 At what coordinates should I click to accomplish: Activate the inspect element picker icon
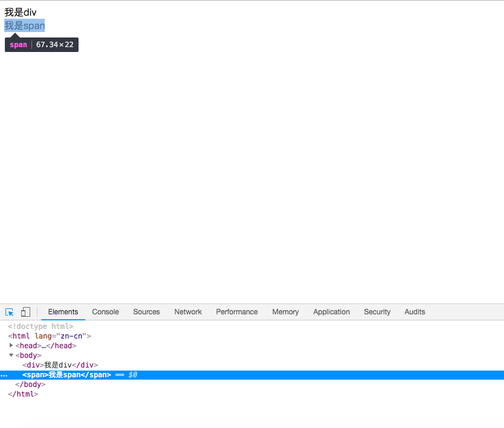[x=9, y=312]
